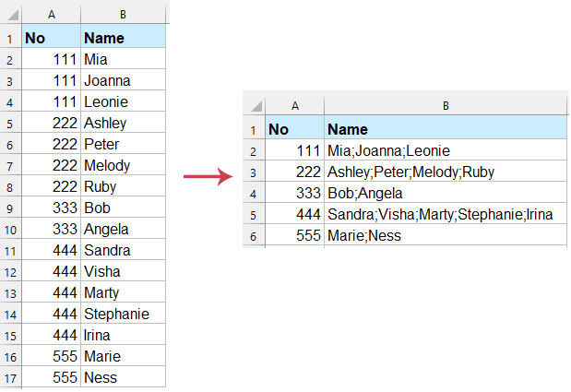Select the 333 cell beside Bob
The image size is (571, 392).
tap(52, 208)
